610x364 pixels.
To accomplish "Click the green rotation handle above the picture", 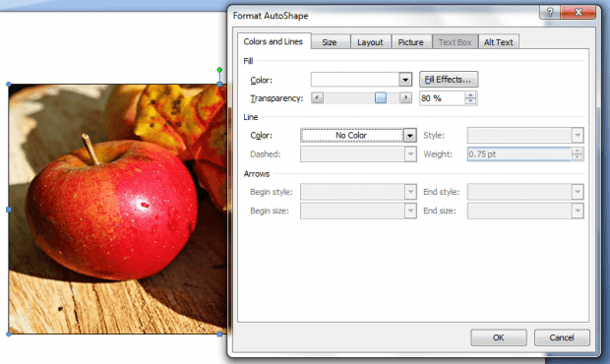I will (219, 70).
